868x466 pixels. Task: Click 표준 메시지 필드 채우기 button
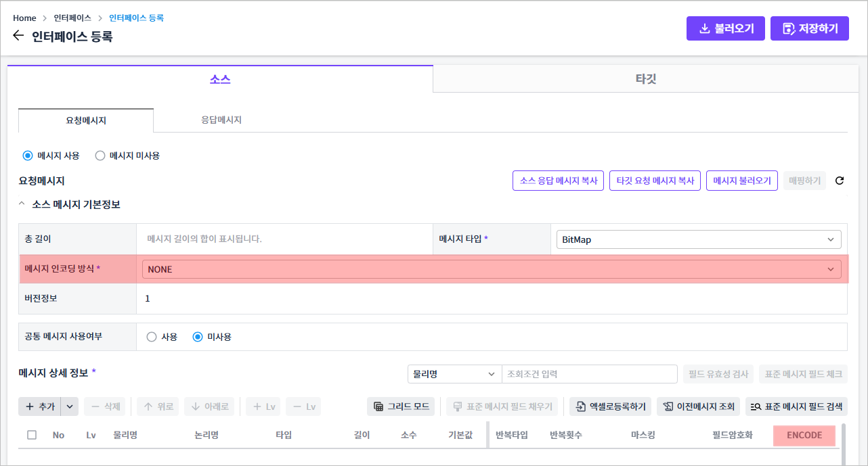pyautogui.click(x=502, y=406)
